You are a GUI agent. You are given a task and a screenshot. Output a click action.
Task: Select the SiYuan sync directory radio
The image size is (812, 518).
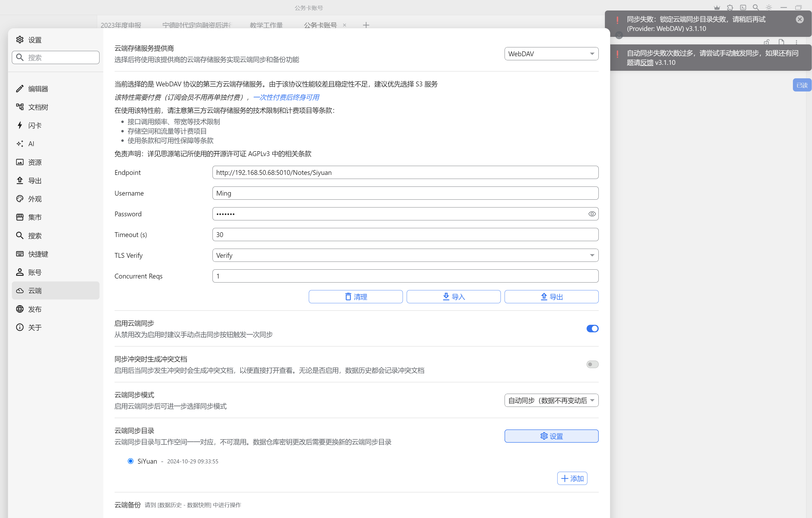pyautogui.click(x=130, y=461)
